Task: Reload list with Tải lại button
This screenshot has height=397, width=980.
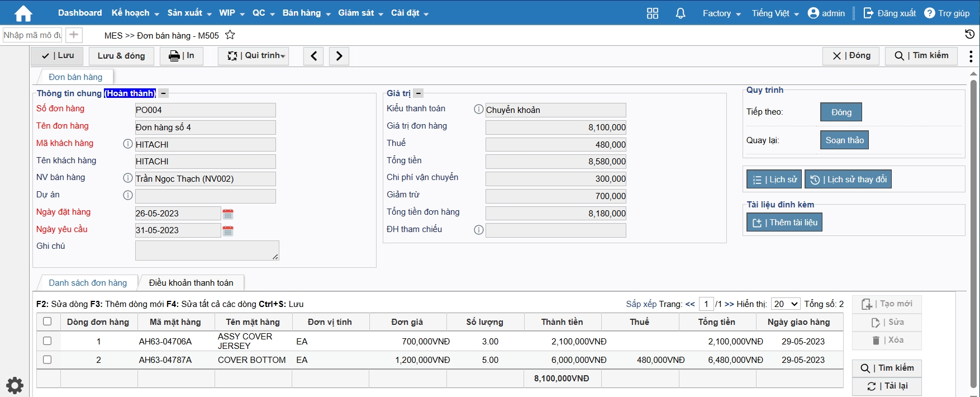Action: pyautogui.click(x=887, y=386)
